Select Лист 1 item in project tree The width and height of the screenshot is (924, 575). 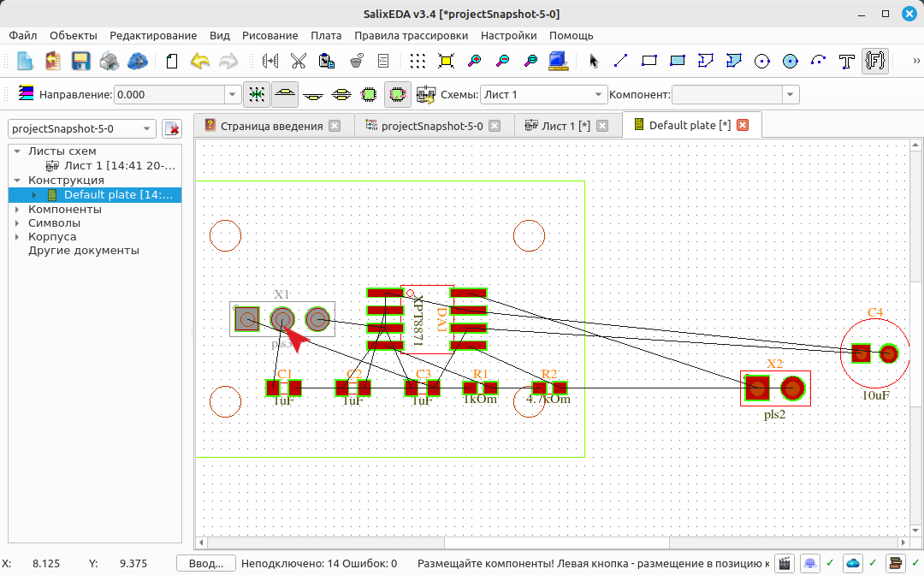118,166
